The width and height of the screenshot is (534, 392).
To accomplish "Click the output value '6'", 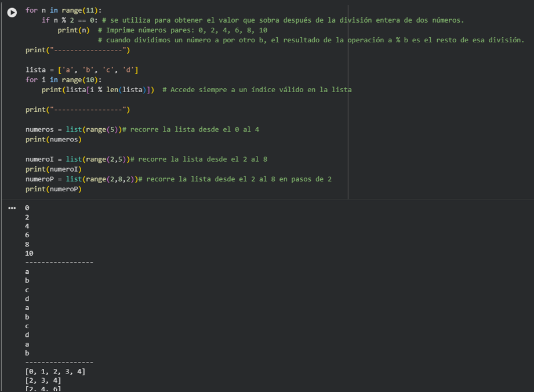I will [x=27, y=235].
